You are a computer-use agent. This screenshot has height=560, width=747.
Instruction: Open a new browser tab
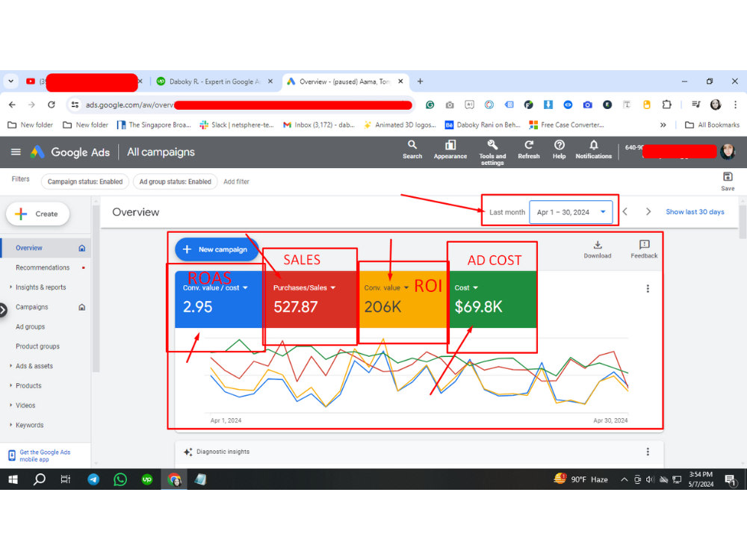pyautogui.click(x=420, y=81)
